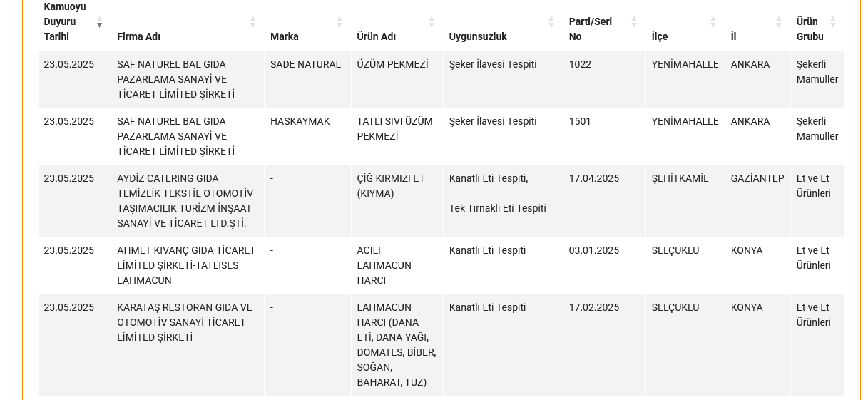This screenshot has width=868, height=400.
Task: Sort Uygunsuzluk column using its arrow icon
Action: 551,22
